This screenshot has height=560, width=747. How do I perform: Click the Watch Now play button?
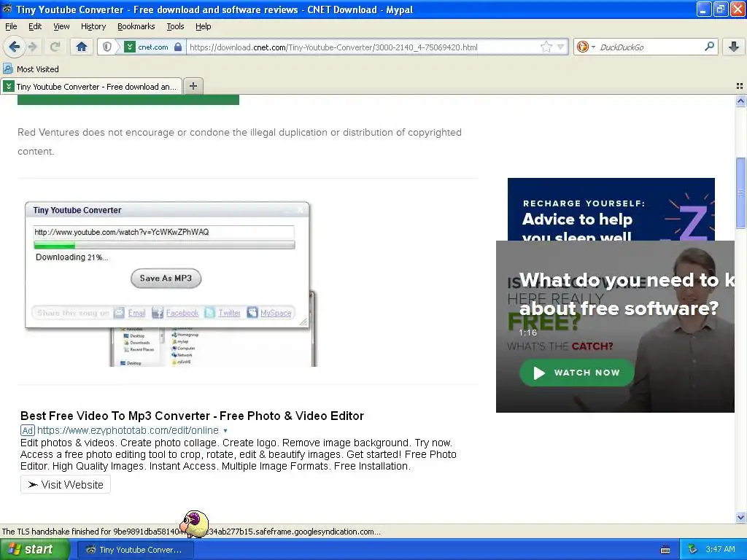tap(576, 373)
